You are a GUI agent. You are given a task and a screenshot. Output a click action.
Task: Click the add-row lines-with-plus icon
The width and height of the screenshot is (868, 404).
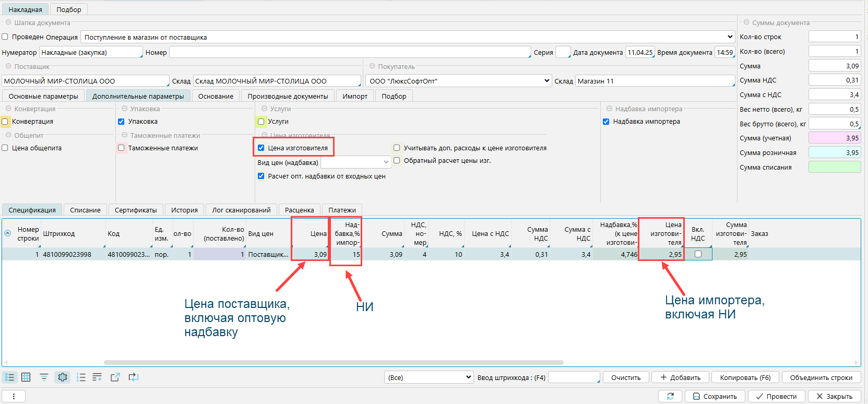(97, 377)
